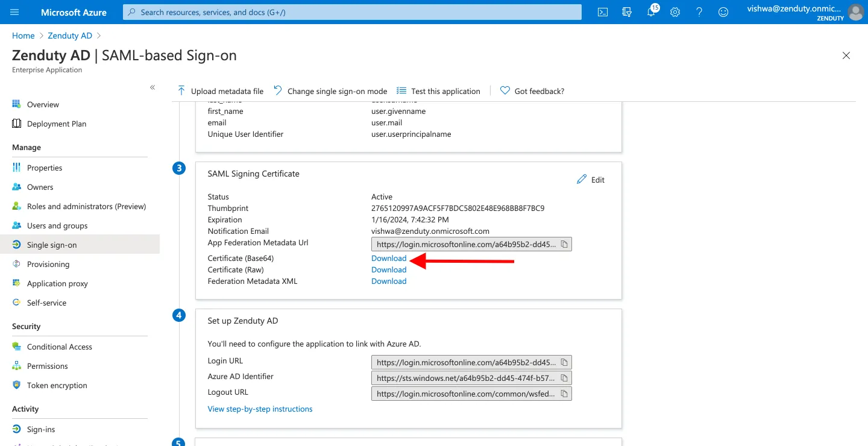Close the SAML-based Sign-on blade
This screenshot has height=446, width=868.
846,55
